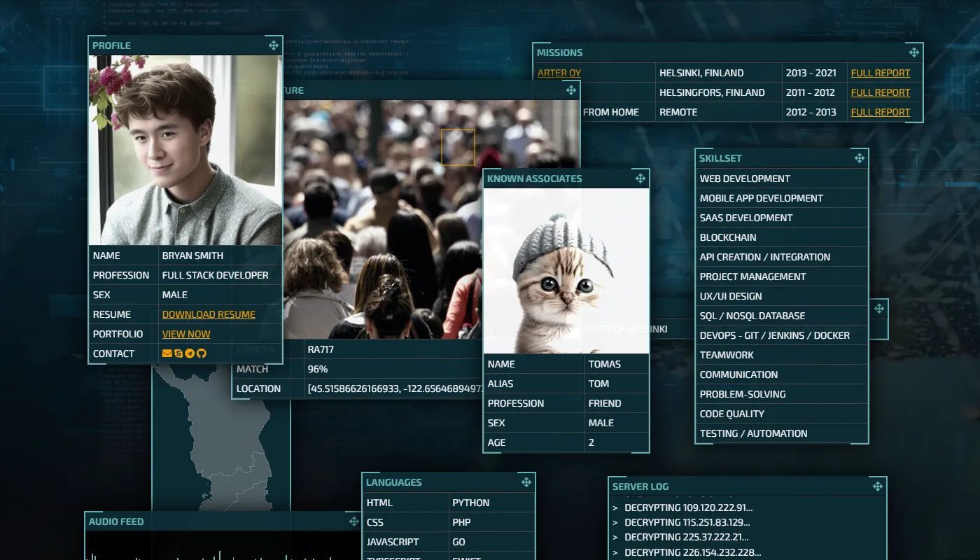
Task: Click log entry Decrypting 225.37.222.21
Action: pyautogui.click(x=686, y=537)
